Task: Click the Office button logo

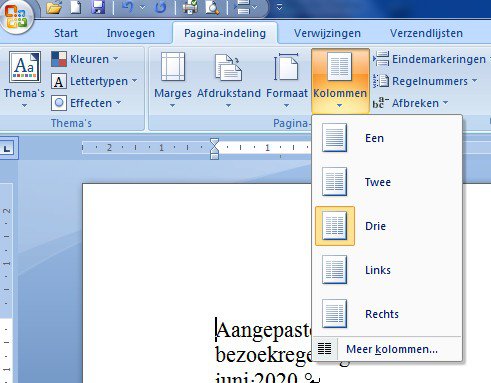Action: tap(16, 16)
